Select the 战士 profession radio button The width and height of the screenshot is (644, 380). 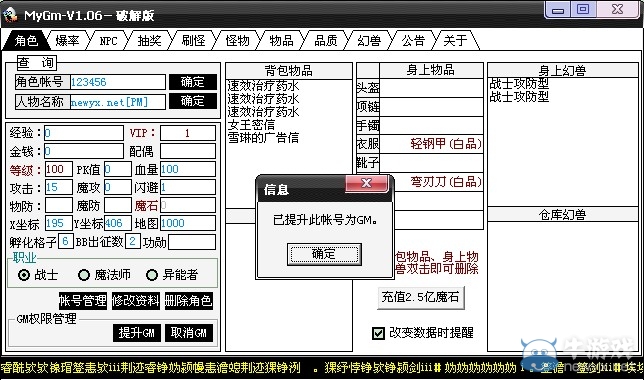coord(24,275)
